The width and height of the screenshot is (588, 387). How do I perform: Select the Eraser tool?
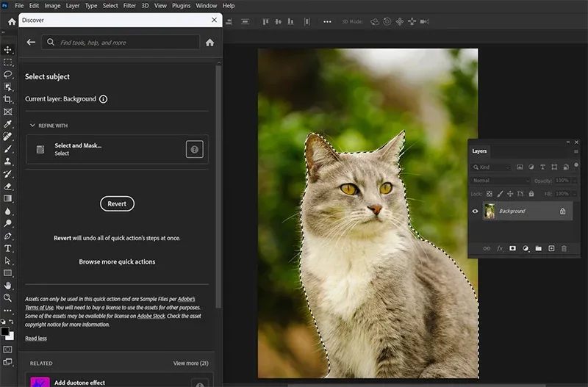(x=7, y=187)
